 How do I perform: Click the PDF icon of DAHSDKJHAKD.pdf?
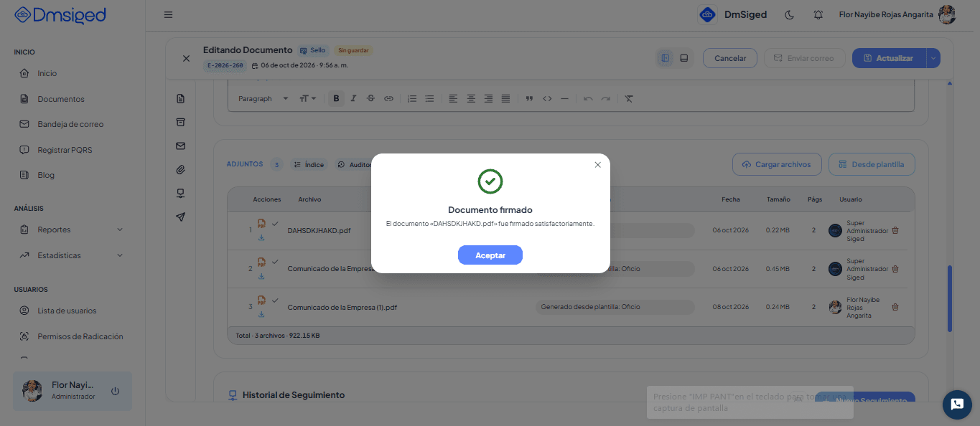(x=262, y=224)
